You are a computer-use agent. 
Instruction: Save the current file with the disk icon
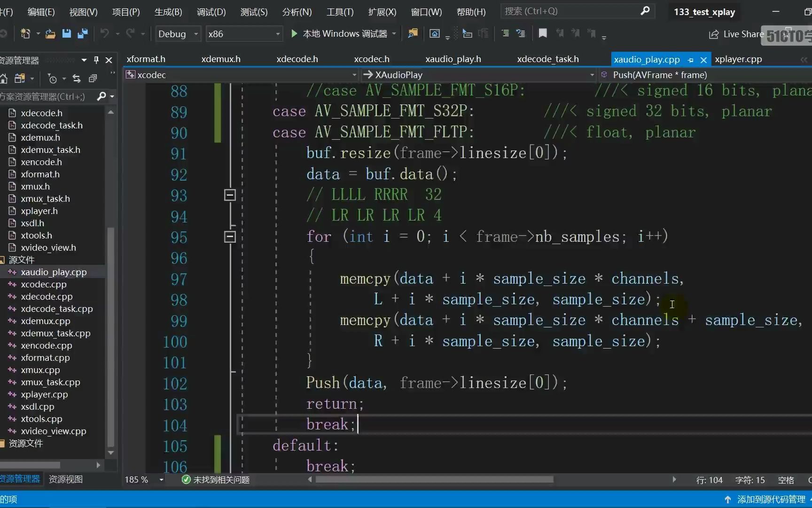click(66, 34)
